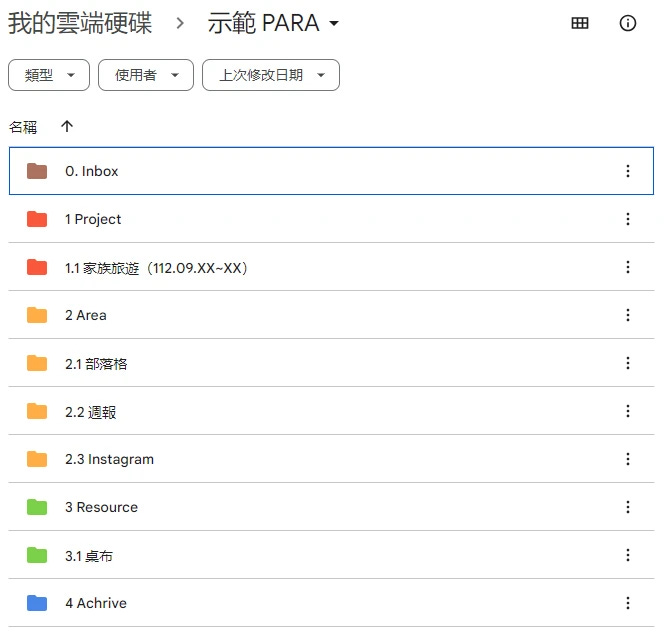The width and height of the screenshot is (668, 635).
Task: Open more actions for 3.1 桌布
Action: coord(628,555)
